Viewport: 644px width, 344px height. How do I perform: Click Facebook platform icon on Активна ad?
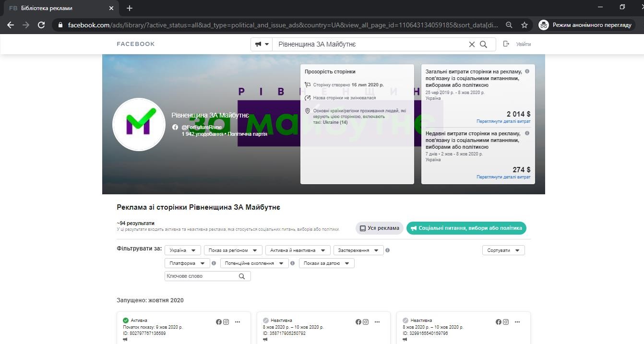point(219,322)
